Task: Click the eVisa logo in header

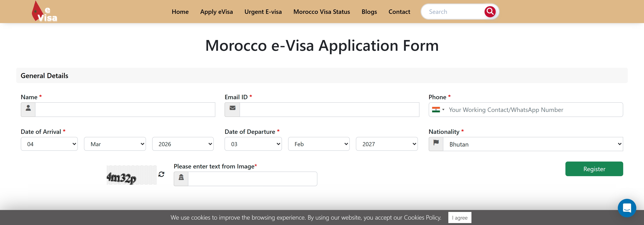Action: tap(44, 12)
